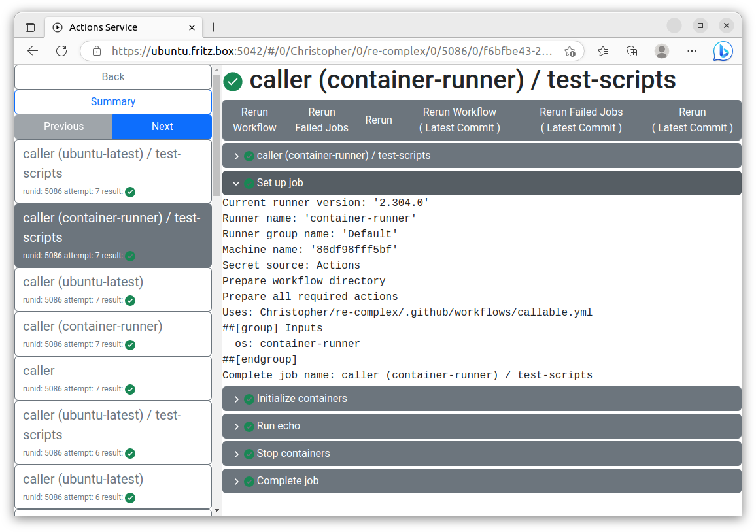Click the log line starting with "Uses: Christopher/re-complex"
This screenshot has width=756, height=532.
tap(407, 312)
